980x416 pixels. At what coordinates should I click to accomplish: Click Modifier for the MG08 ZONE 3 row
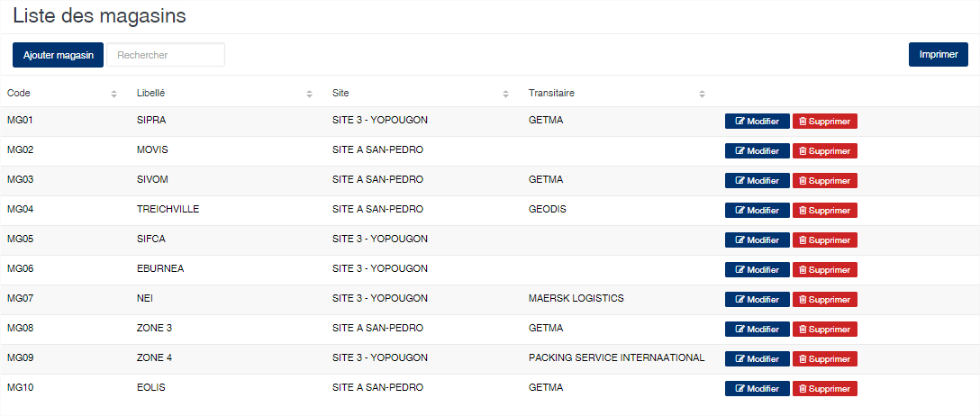point(757,330)
